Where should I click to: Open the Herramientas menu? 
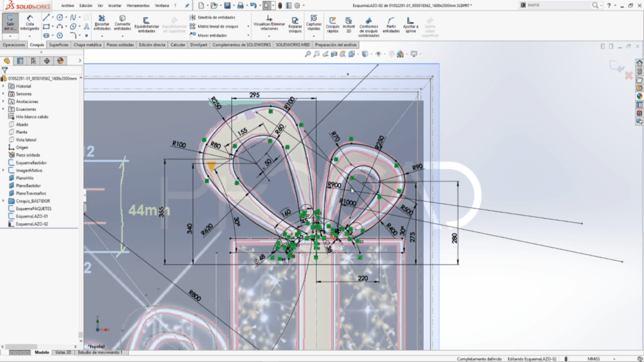(138, 6)
